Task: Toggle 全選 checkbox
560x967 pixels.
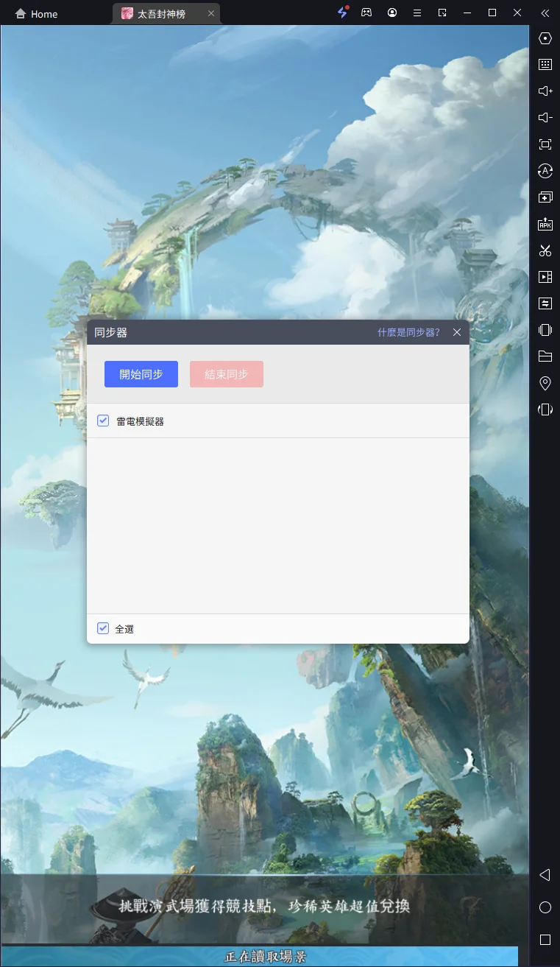Action: coord(103,628)
